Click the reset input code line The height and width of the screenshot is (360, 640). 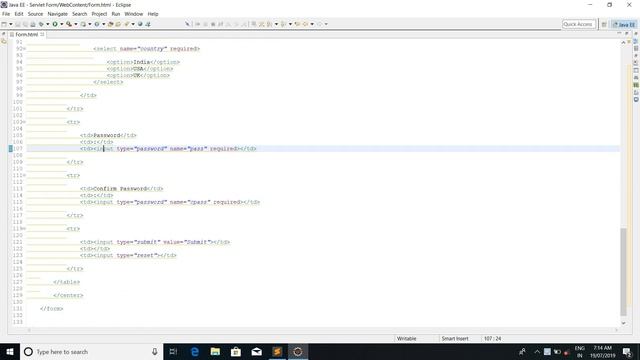point(128,256)
